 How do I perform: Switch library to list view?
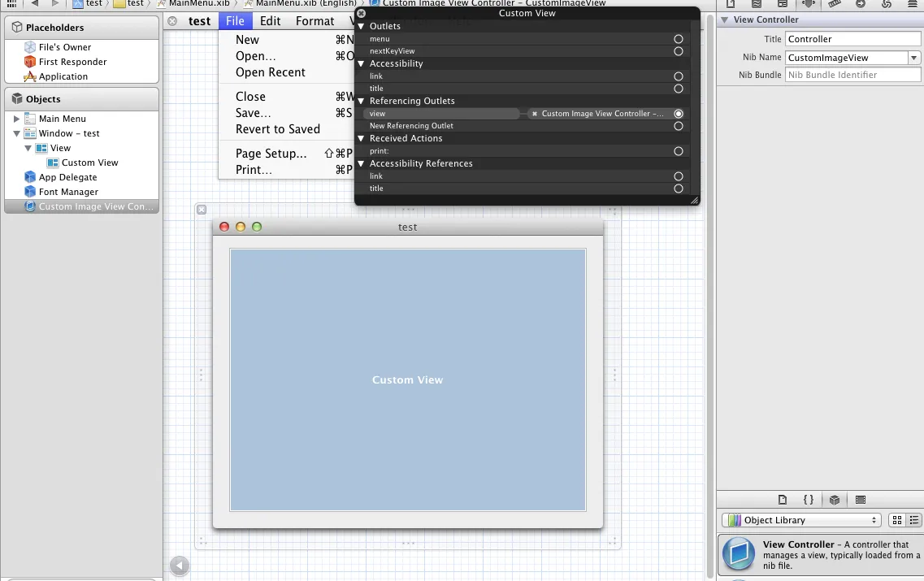[x=914, y=520]
